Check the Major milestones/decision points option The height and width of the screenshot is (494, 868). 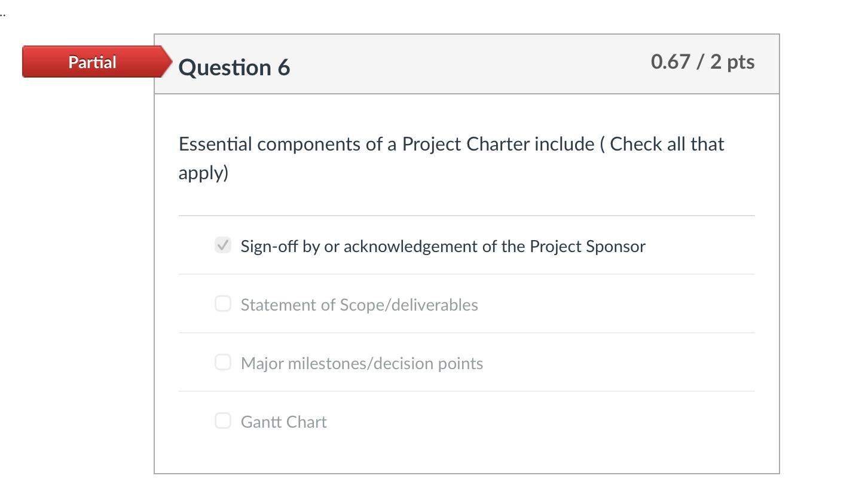[222, 362]
